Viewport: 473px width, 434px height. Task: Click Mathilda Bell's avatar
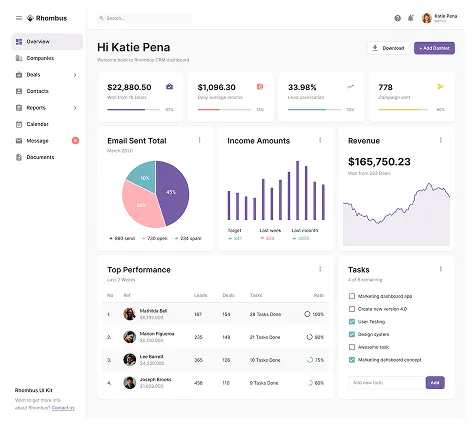coord(130,314)
